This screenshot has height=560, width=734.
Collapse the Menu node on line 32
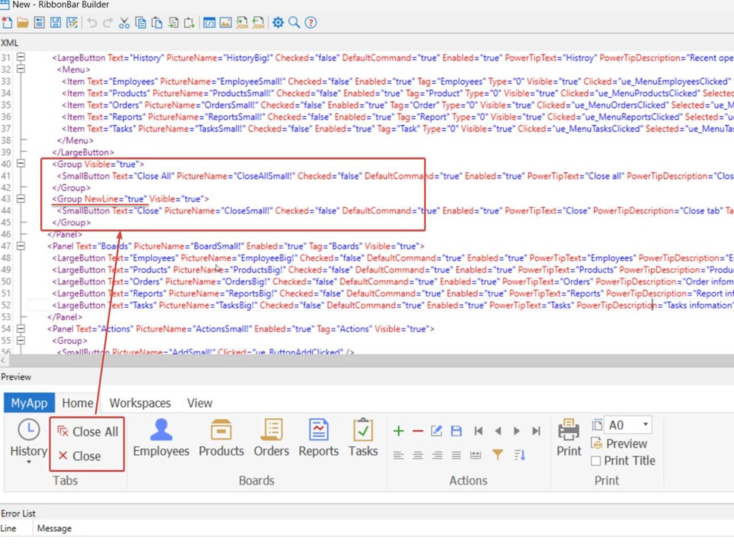[21, 69]
